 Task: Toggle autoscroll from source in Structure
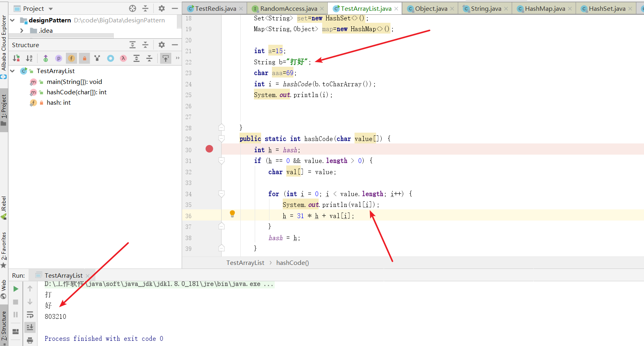(166, 58)
